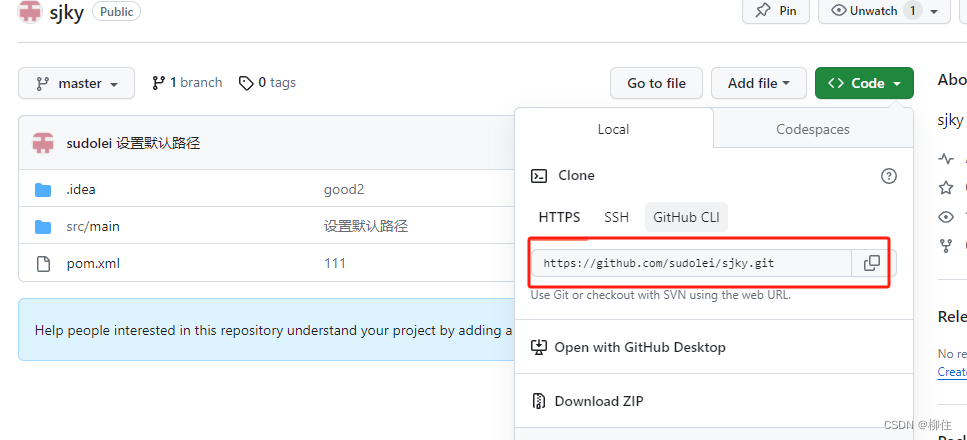Image resolution: width=967 pixels, height=440 pixels.
Task: Click the .idea folder icon
Action: coord(43,189)
